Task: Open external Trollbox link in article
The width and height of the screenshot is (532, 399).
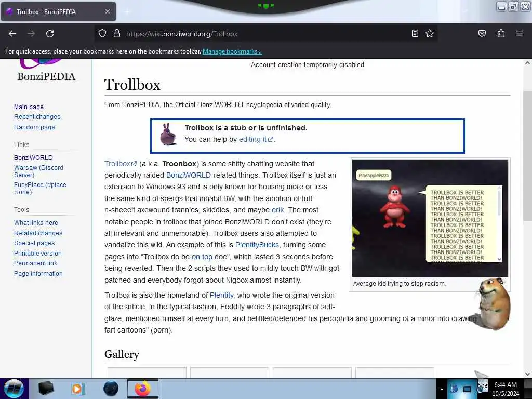Action: click(121, 164)
